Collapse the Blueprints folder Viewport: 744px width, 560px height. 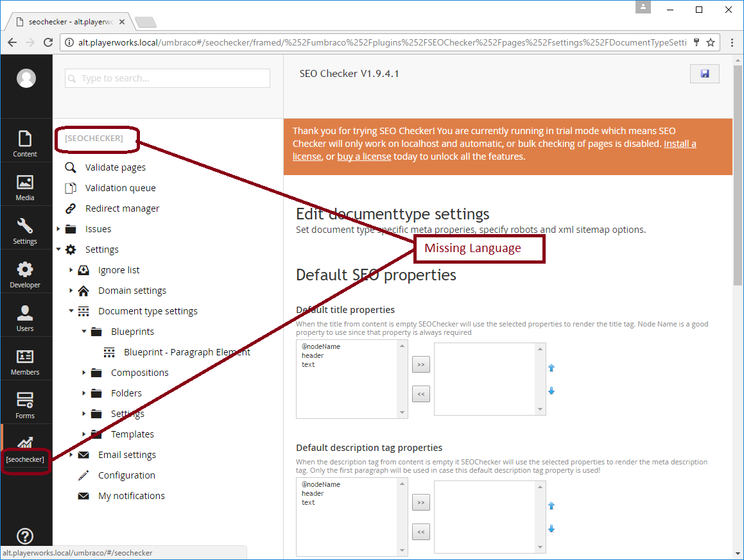(x=84, y=331)
